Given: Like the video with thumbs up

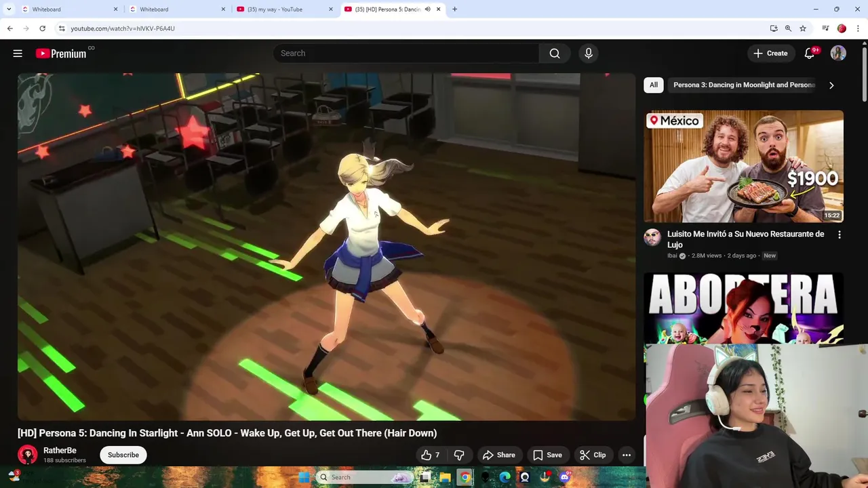Looking at the screenshot, I should coord(430,455).
